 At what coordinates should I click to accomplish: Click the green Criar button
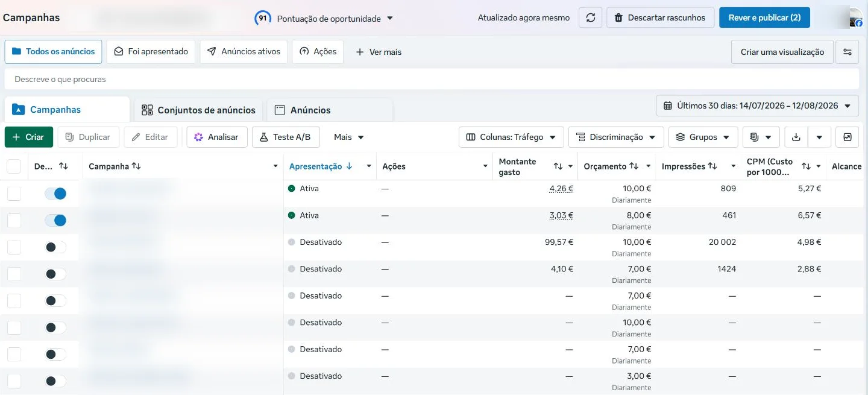pyautogui.click(x=29, y=137)
